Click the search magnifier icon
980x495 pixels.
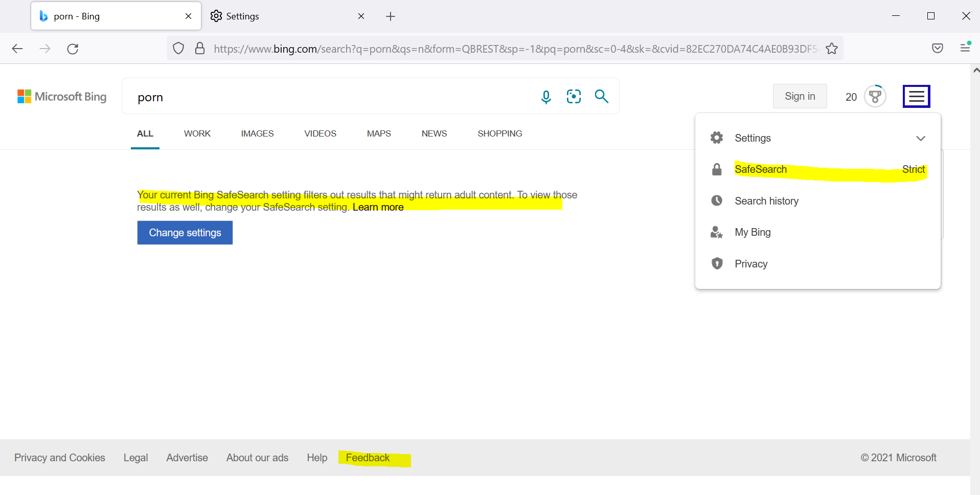click(602, 96)
